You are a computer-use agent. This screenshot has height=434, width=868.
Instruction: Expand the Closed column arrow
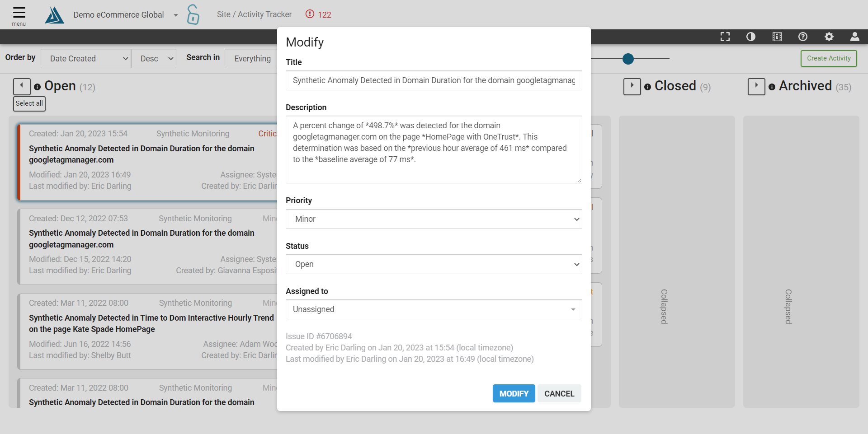(x=632, y=86)
